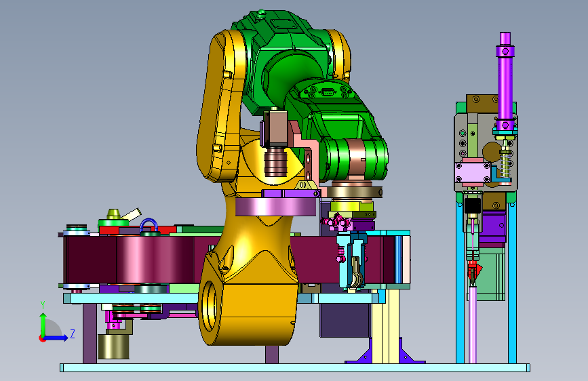Click the blue Z axis arrow of the triad
This screenshot has width=588, height=381.
[x=56, y=338]
